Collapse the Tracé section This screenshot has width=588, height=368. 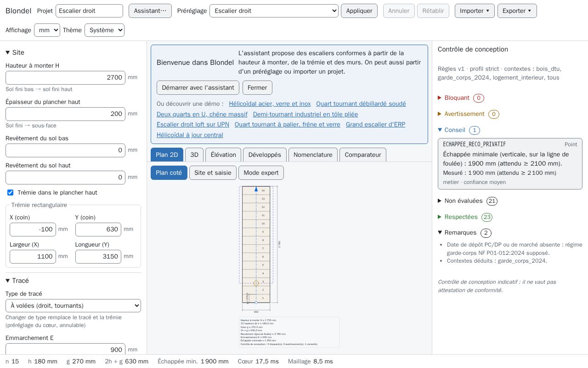pos(17,281)
